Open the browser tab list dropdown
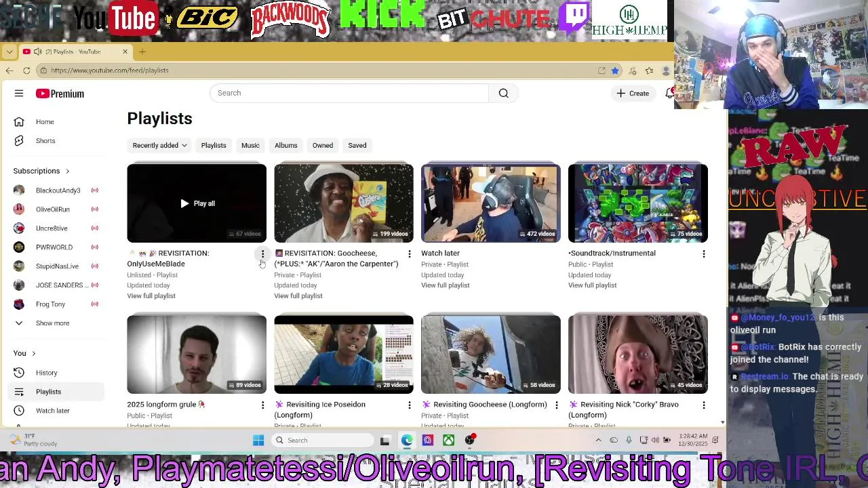This screenshot has width=868, height=488. (x=9, y=52)
